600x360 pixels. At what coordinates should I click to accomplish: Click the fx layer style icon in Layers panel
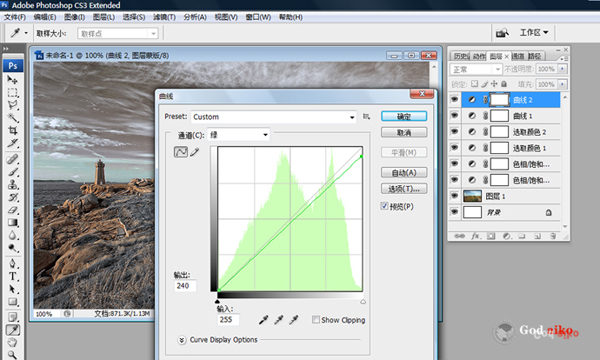click(475, 236)
